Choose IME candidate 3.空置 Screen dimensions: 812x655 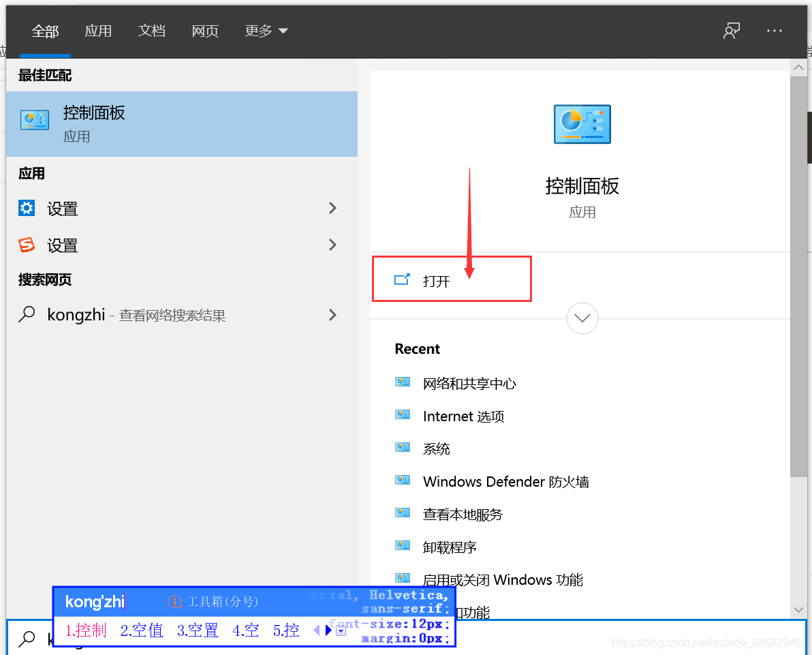(x=198, y=630)
